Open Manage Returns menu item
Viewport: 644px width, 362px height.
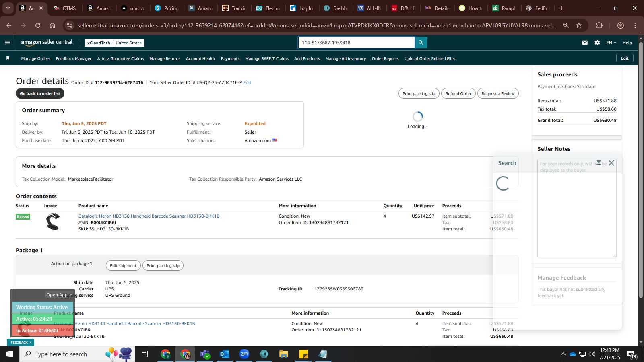165,59
